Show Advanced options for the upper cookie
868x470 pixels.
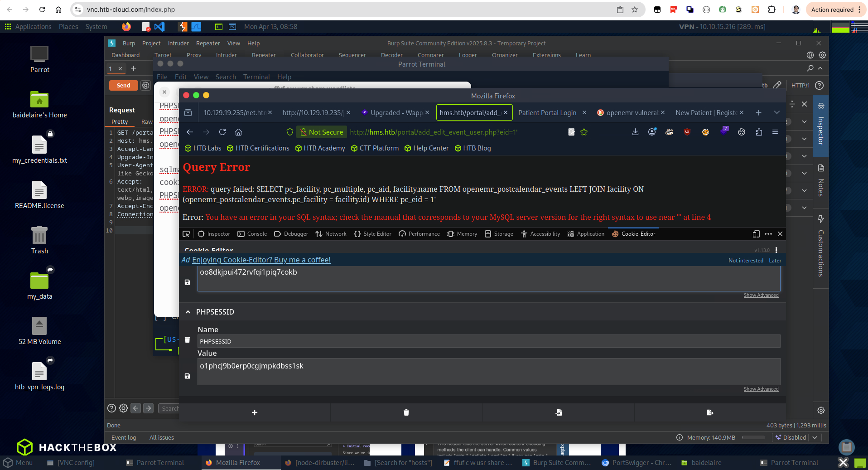761,295
